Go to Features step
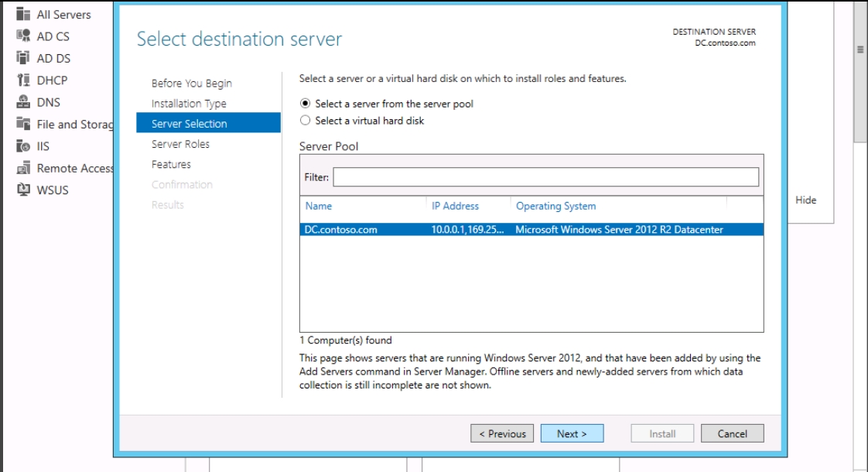Viewport: 868px width, 472px height. click(x=171, y=164)
